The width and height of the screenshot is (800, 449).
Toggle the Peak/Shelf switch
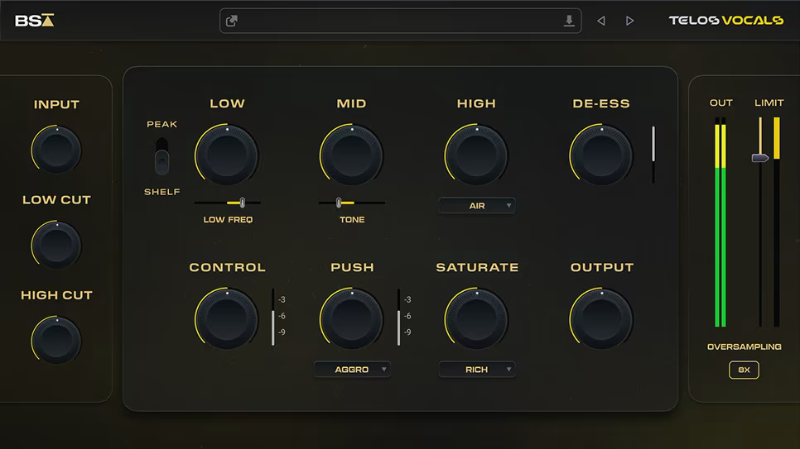coord(162,157)
